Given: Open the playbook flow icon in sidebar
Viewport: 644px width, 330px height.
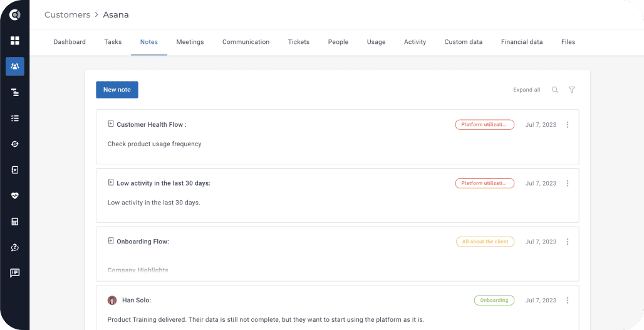Looking at the screenshot, I should point(15,170).
